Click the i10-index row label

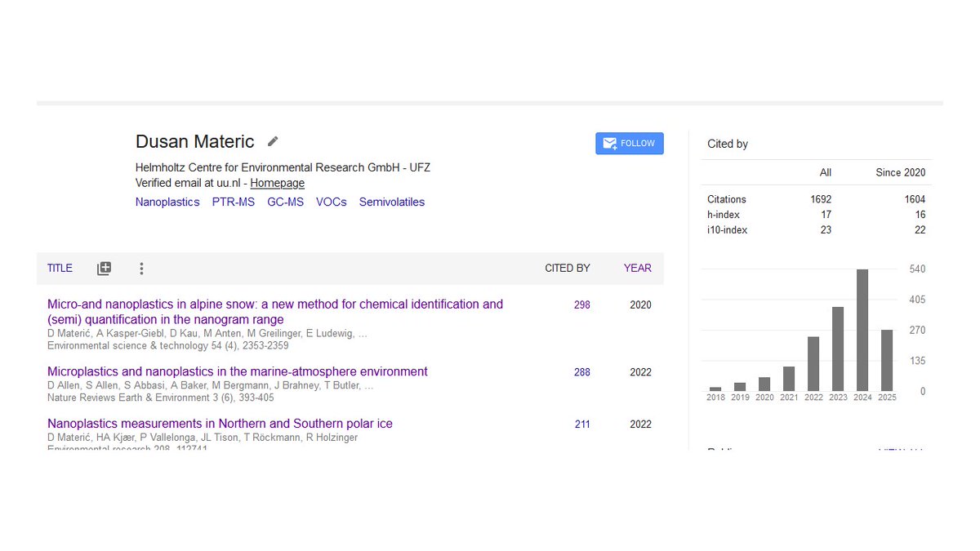pos(728,230)
